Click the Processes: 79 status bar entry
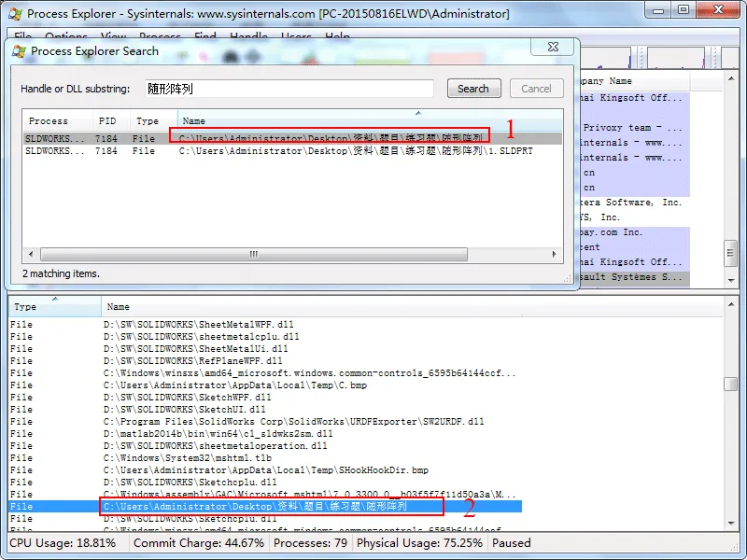 coord(310,543)
